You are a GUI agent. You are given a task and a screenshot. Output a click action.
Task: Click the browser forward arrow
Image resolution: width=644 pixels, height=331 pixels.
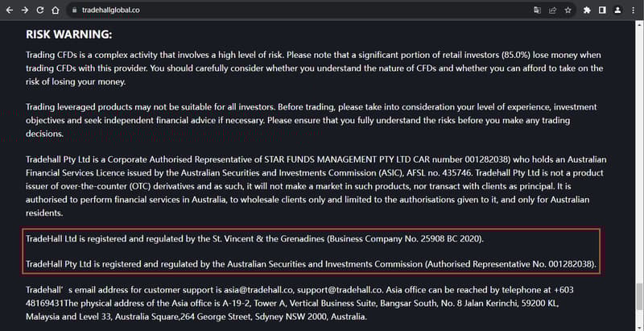tap(25, 10)
